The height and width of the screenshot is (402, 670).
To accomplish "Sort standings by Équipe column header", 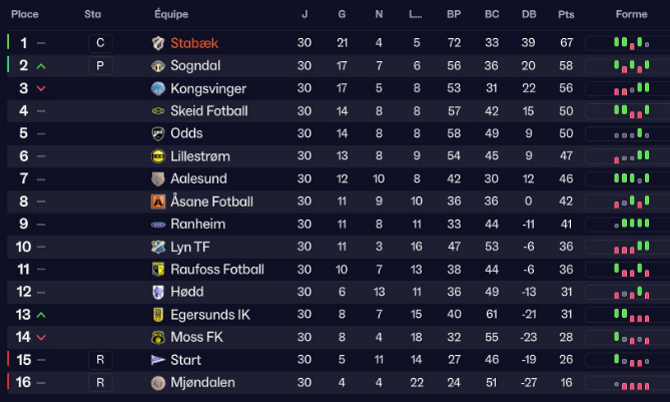I will coord(172,14).
